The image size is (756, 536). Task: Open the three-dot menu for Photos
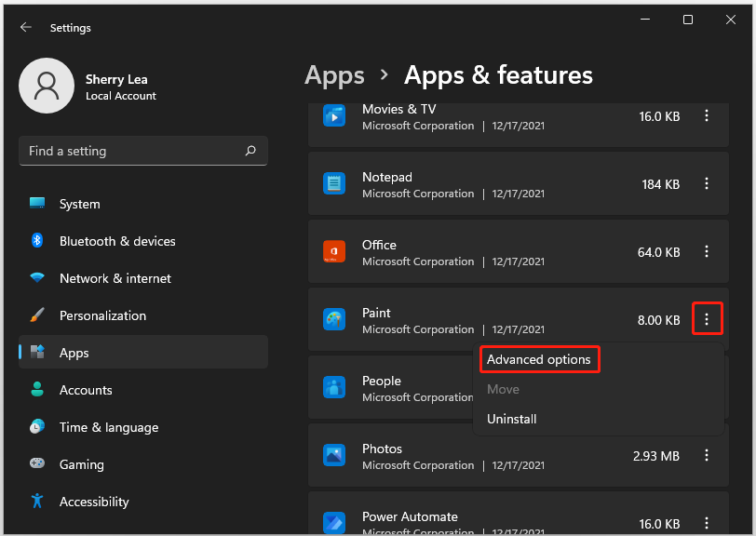click(x=706, y=455)
